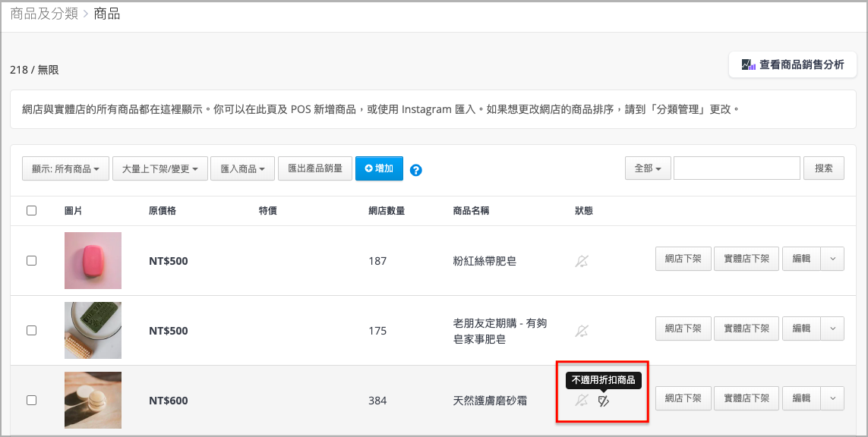Click the muted bell icon for 粉紅絲帶肥皂
Image resolution: width=868 pixels, height=437 pixels.
point(581,261)
